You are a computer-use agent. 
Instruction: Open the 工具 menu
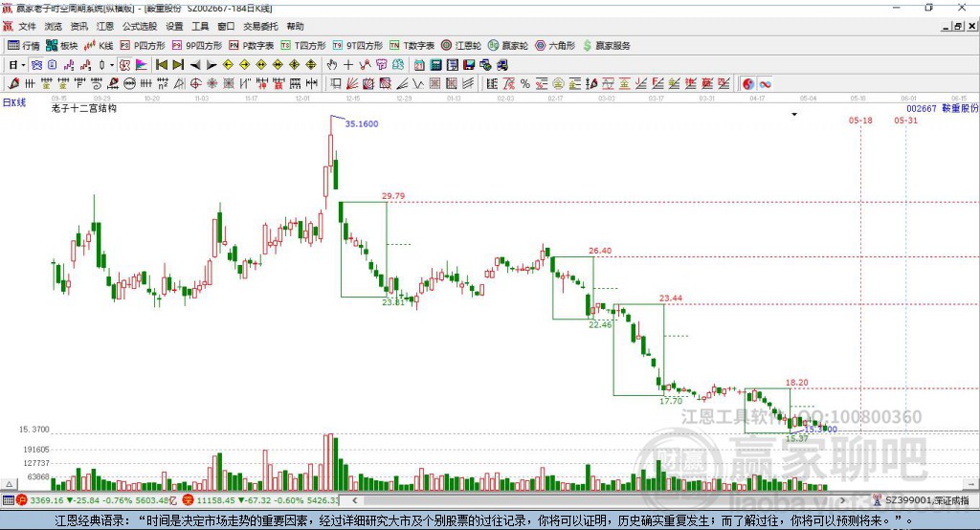point(200,26)
